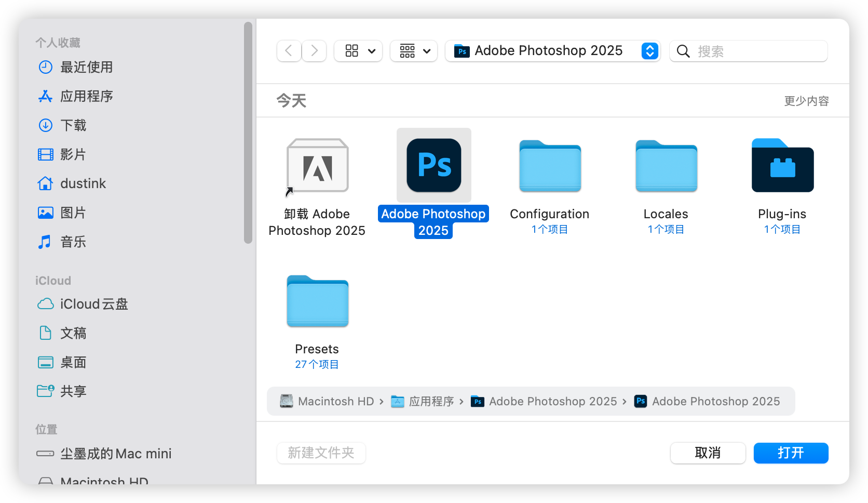Open iCloud Drive (iCloud云盘) in sidebar

pos(83,304)
